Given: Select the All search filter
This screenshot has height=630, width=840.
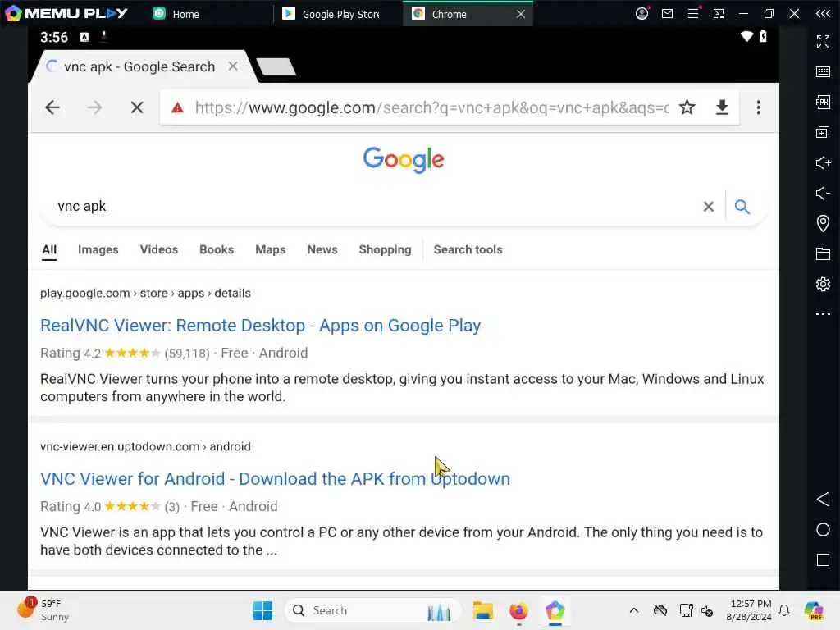Looking at the screenshot, I should [49, 249].
